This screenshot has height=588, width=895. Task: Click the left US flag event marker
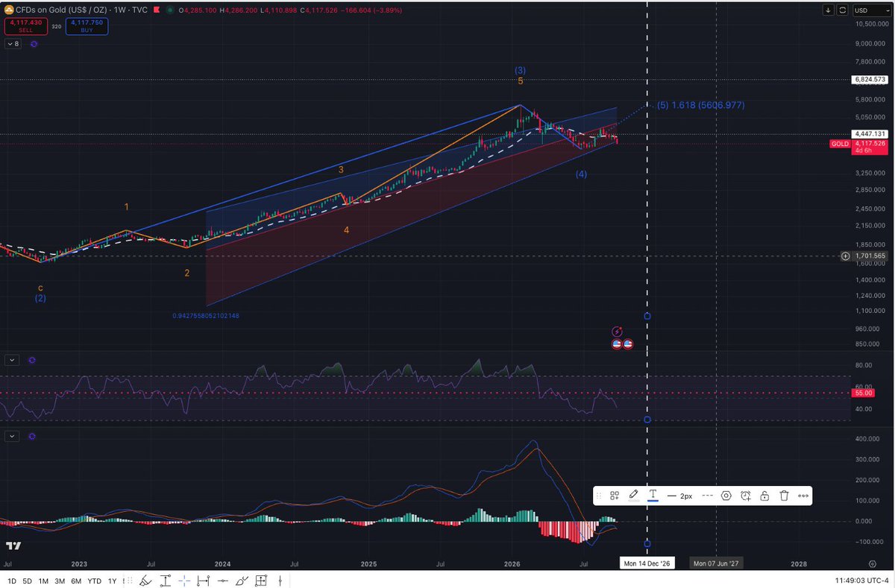click(x=618, y=344)
